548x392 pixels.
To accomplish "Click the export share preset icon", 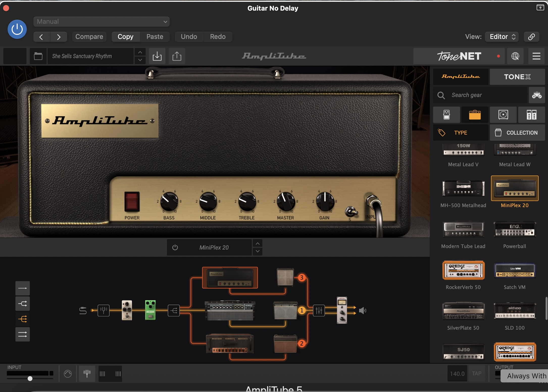I will 177,56.
